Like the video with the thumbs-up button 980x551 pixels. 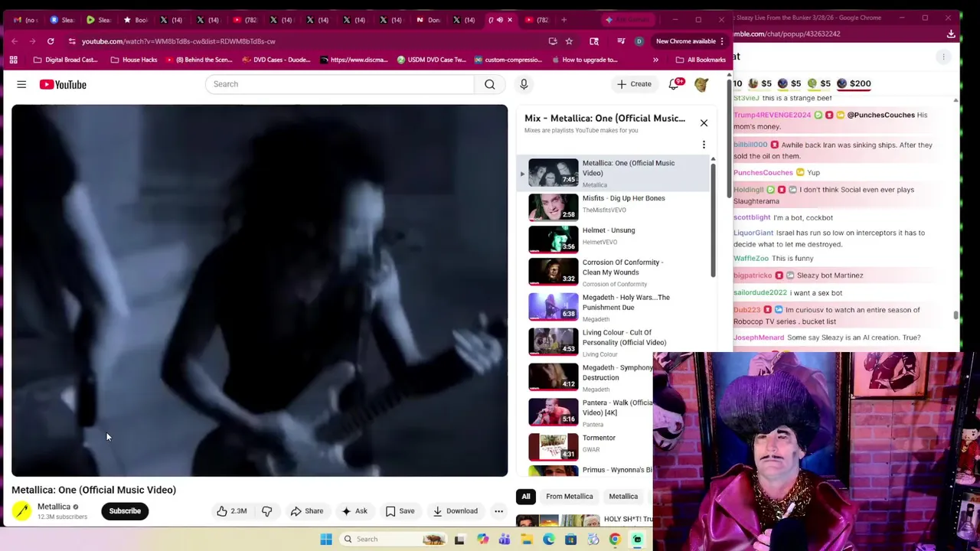tap(231, 511)
